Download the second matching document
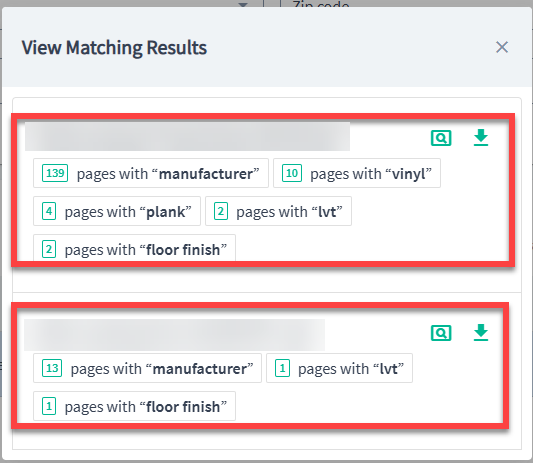 (481, 332)
